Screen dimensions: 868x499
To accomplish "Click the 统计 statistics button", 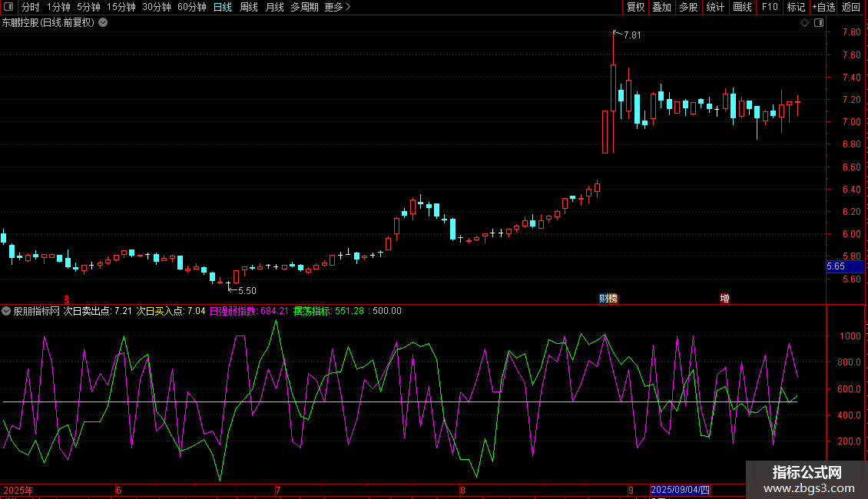I will coord(715,7).
